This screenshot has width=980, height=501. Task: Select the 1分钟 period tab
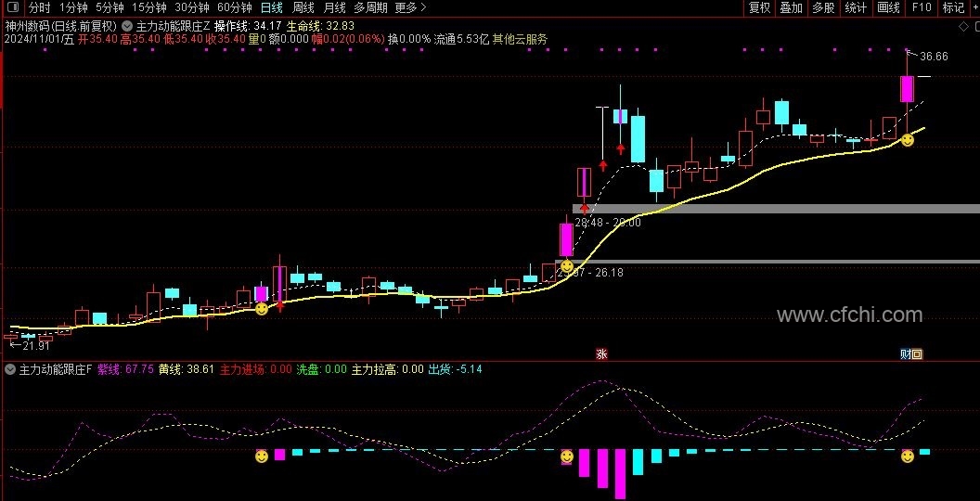(x=73, y=7)
